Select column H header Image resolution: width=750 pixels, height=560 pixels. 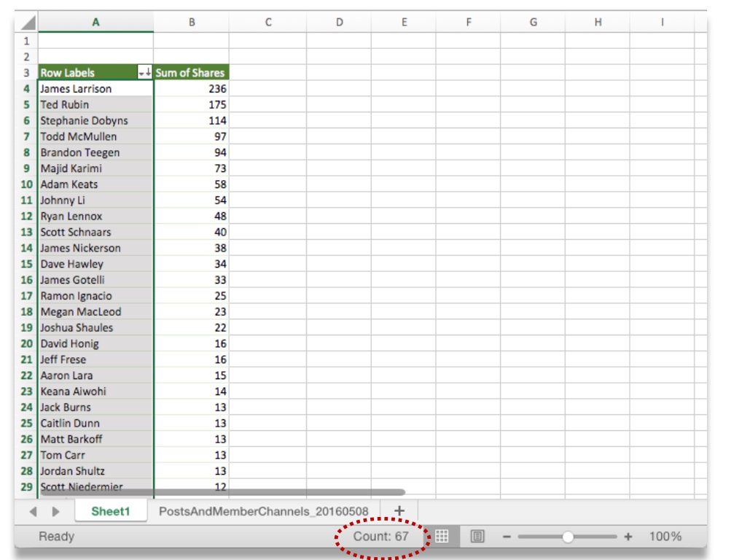pyautogui.click(x=598, y=22)
